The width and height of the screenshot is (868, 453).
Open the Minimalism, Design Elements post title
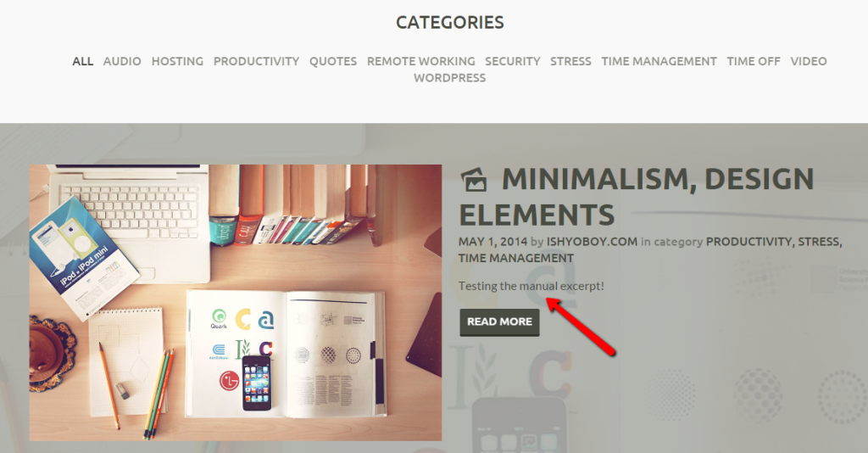pos(637,197)
